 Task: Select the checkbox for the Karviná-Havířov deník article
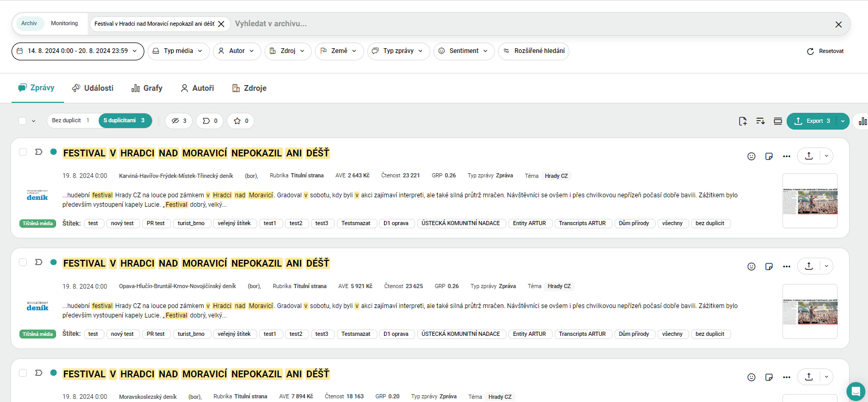[23, 152]
